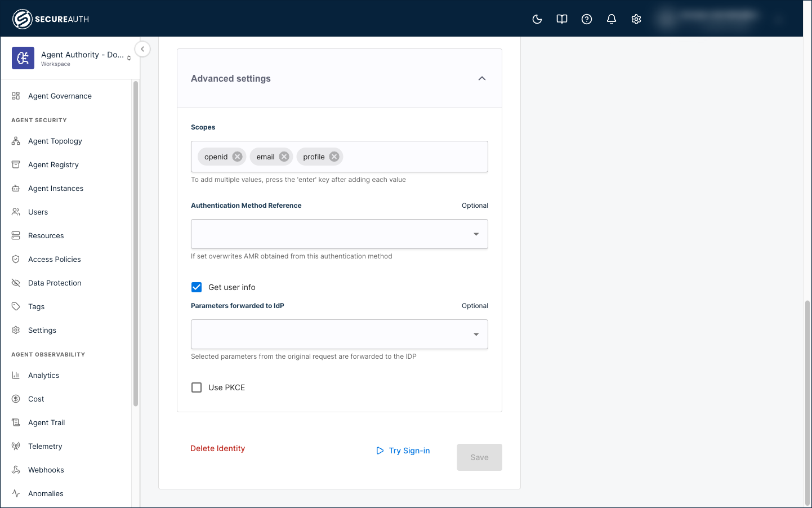Open Agent Topology page

pyautogui.click(x=55, y=141)
